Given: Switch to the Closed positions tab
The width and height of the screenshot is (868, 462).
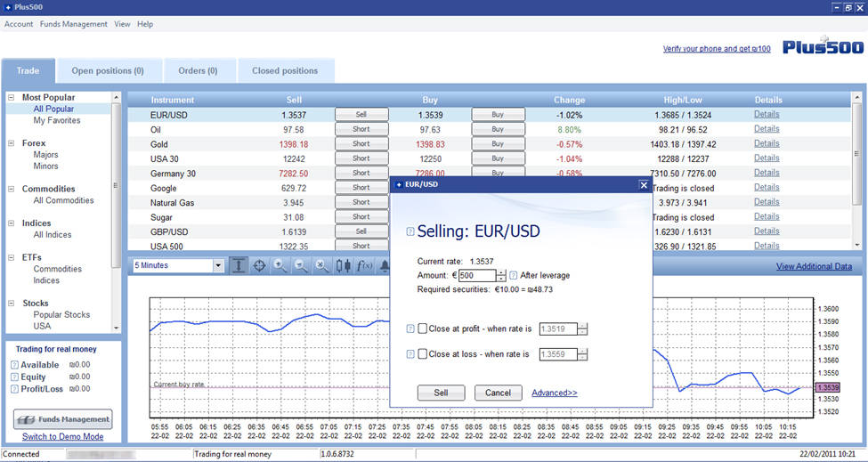Looking at the screenshot, I should tap(284, 71).
